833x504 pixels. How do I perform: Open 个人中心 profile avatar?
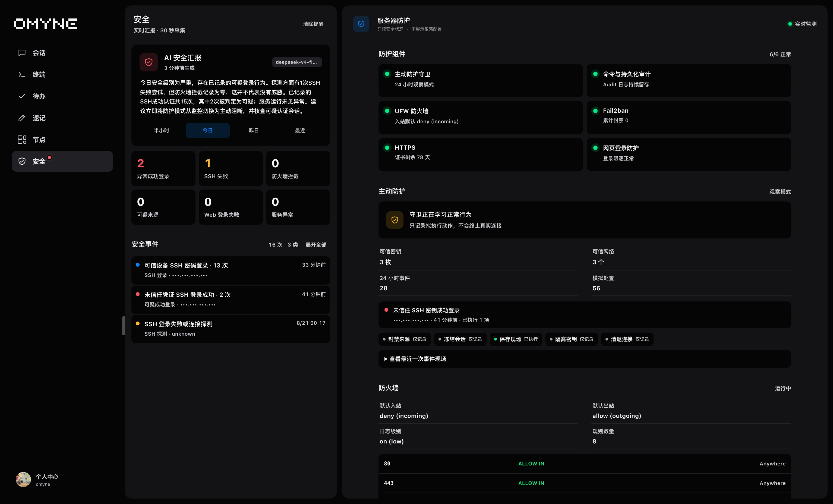pos(23,480)
